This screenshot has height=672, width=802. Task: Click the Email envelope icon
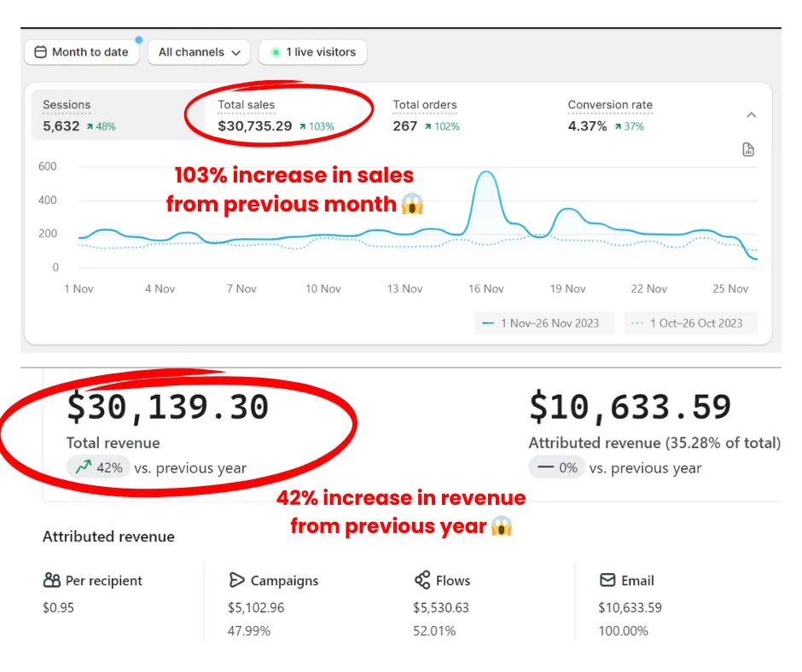tap(607, 581)
